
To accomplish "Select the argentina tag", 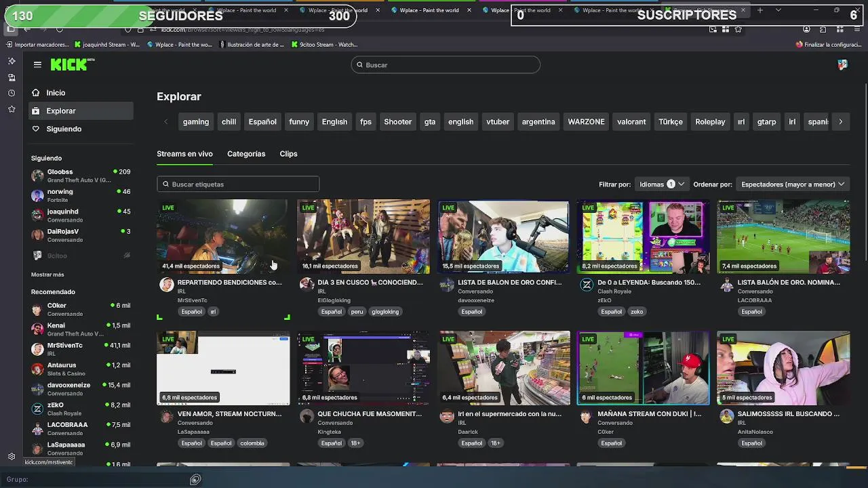I will (x=538, y=122).
